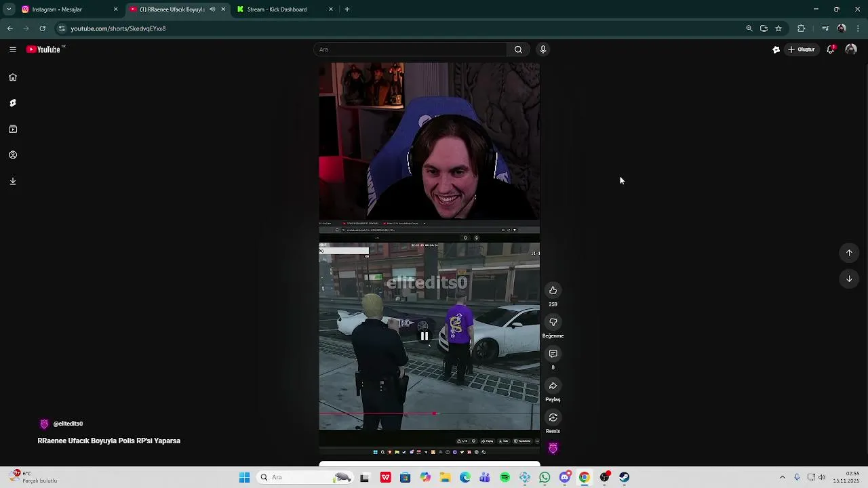Start voice search with microphone
Viewport: 868px width, 488px height.
click(x=542, y=49)
